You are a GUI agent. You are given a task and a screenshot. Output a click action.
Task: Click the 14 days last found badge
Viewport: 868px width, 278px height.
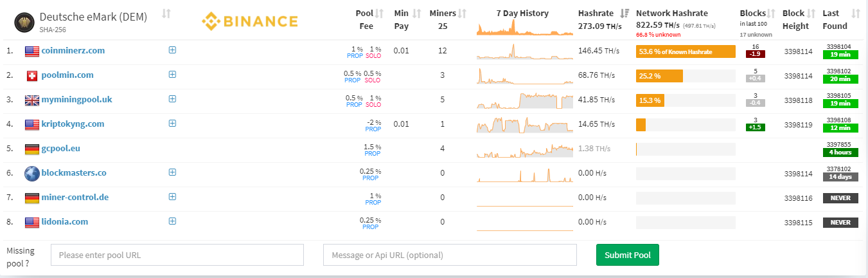840,177
